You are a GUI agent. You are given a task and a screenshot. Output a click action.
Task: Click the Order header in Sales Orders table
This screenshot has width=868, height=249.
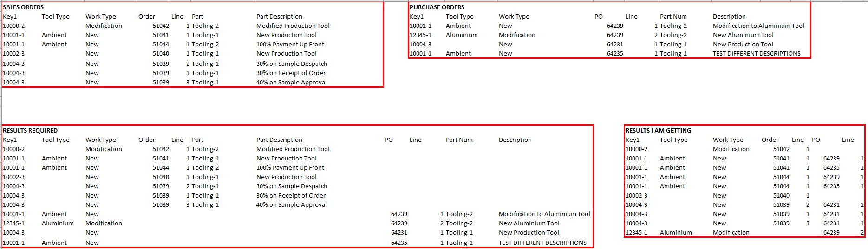(x=147, y=17)
